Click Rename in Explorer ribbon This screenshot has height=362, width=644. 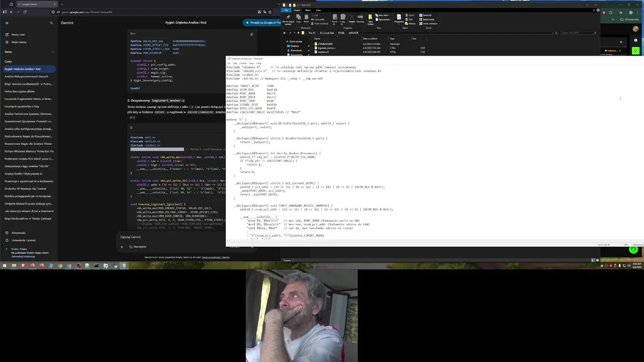pyautogui.click(x=360, y=19)
